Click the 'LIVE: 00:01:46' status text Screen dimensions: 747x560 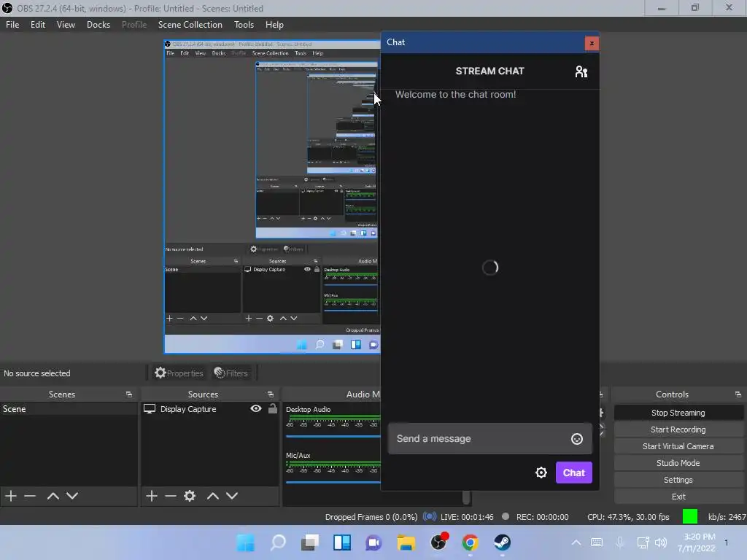coord(467,517)
